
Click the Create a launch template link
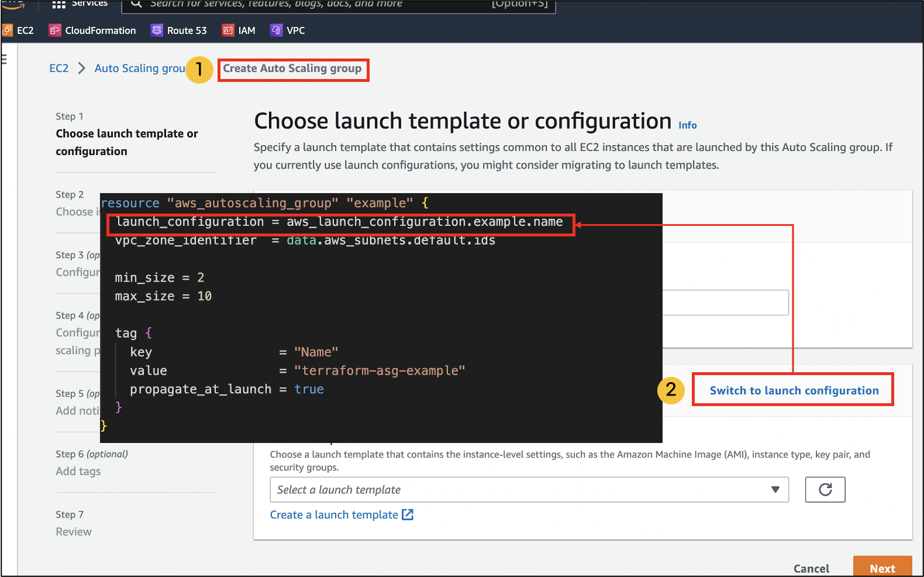pyautogui.click(x=334, y=515)
